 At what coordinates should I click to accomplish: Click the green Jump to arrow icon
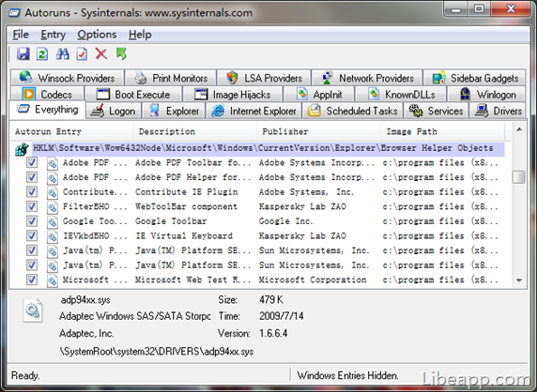[121, 53]
